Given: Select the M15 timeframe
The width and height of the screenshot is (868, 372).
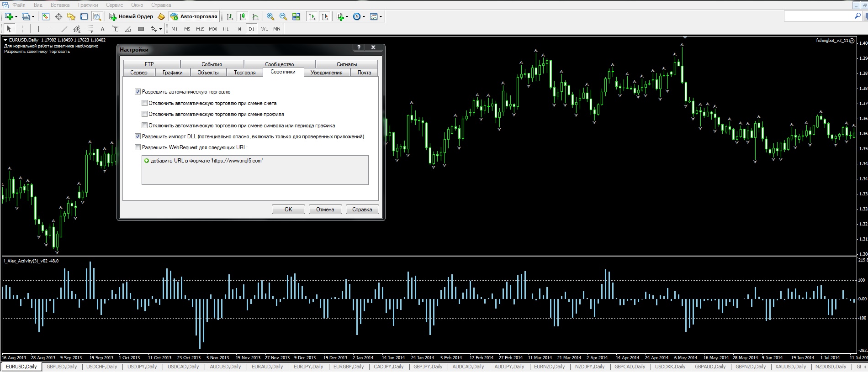Looking at the screenshot, I should point(200,29).
